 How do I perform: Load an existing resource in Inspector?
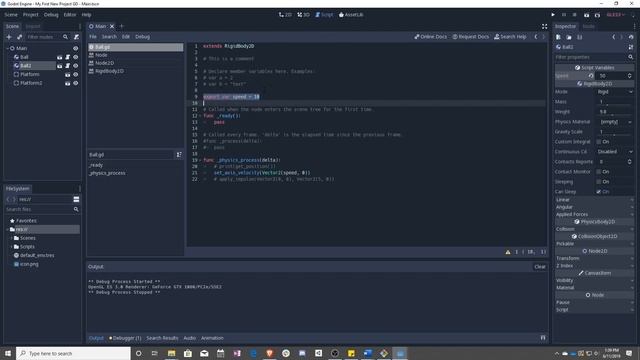click(569, 37)
